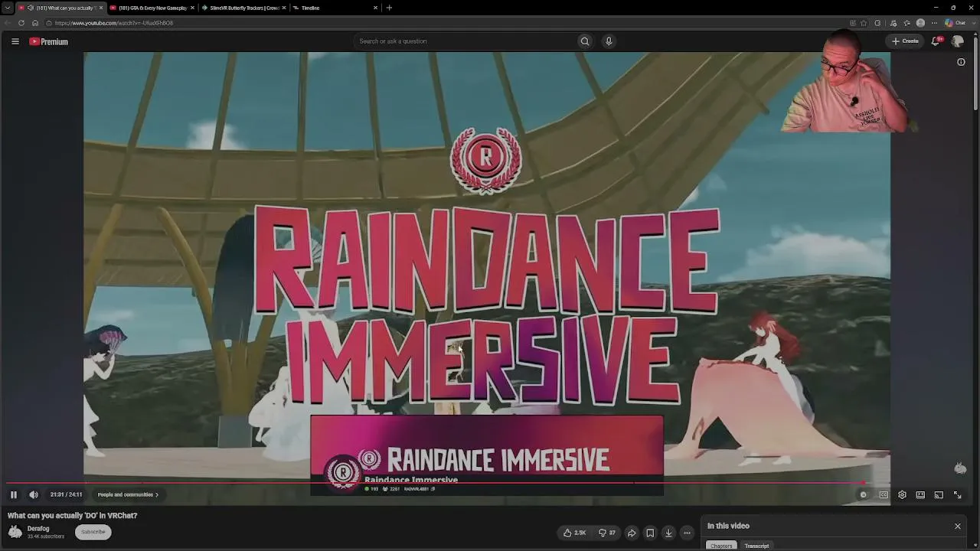Click the video title text
Viewport: 980px width, 551px height.
point(73,515)
